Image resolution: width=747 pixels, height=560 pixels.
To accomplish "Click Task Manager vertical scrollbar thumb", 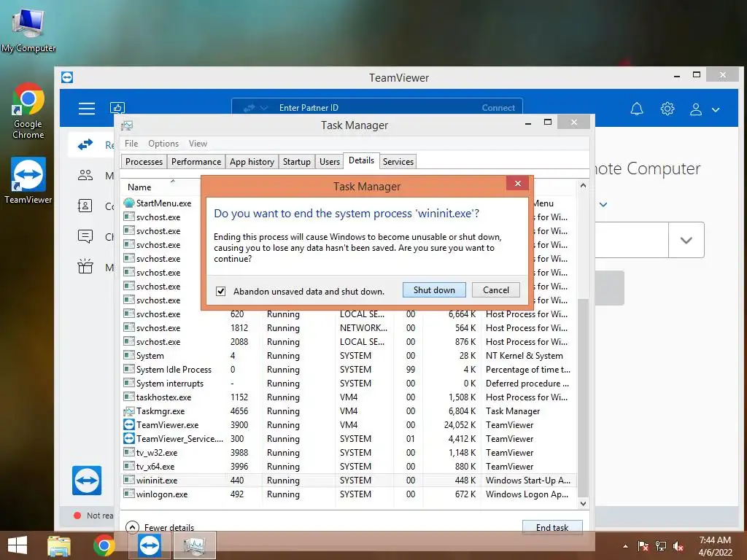I will point(583,398).
